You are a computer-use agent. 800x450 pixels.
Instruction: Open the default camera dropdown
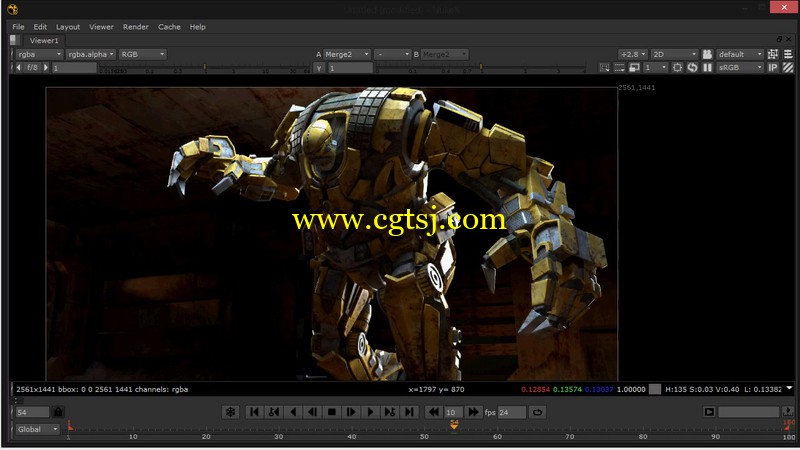point(740,54)
